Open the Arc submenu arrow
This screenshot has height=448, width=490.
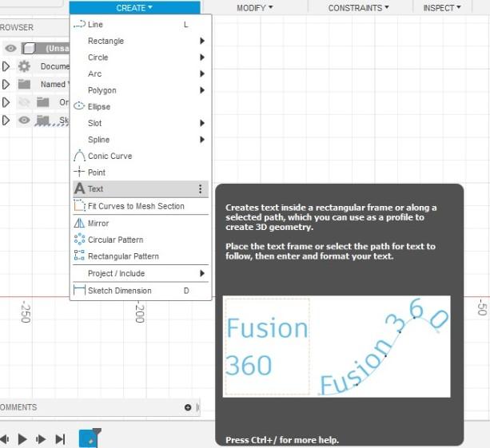[202, 73]
